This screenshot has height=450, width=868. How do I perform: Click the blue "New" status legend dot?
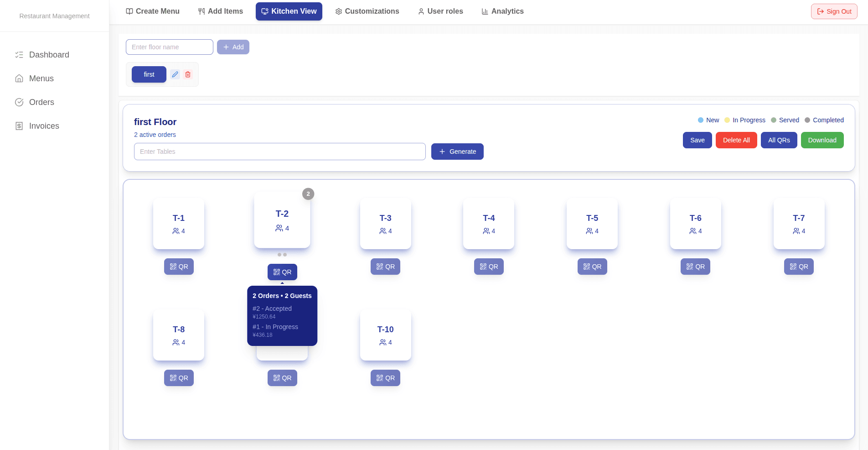700,120
